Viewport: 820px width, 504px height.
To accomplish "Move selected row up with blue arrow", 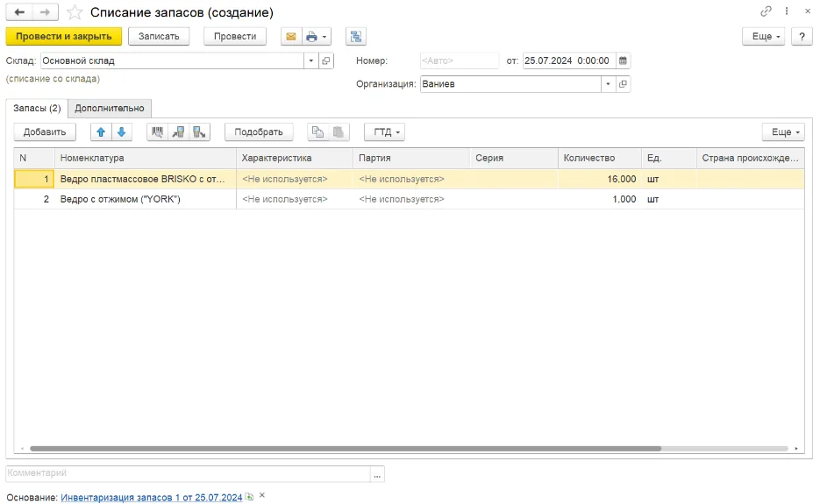I will [x=101, y=132].
